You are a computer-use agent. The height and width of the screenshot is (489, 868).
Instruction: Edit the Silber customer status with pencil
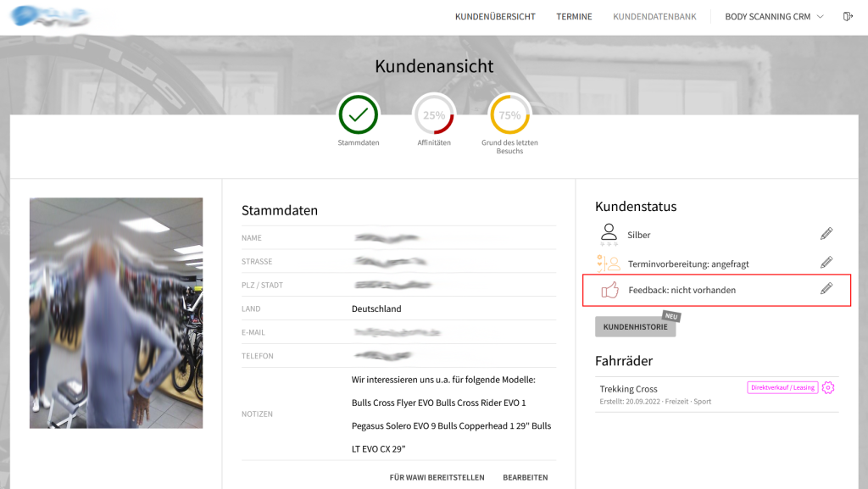pyautogui.click(x=826, y=234)
